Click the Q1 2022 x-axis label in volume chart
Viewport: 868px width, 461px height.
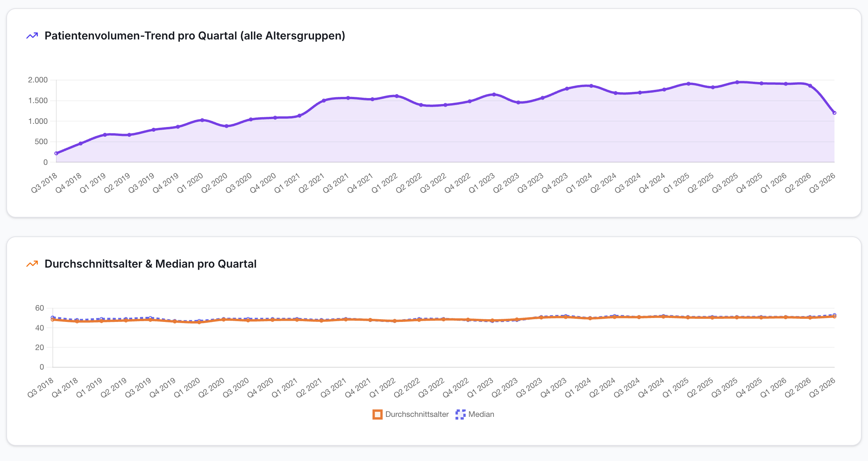point(384,183)
